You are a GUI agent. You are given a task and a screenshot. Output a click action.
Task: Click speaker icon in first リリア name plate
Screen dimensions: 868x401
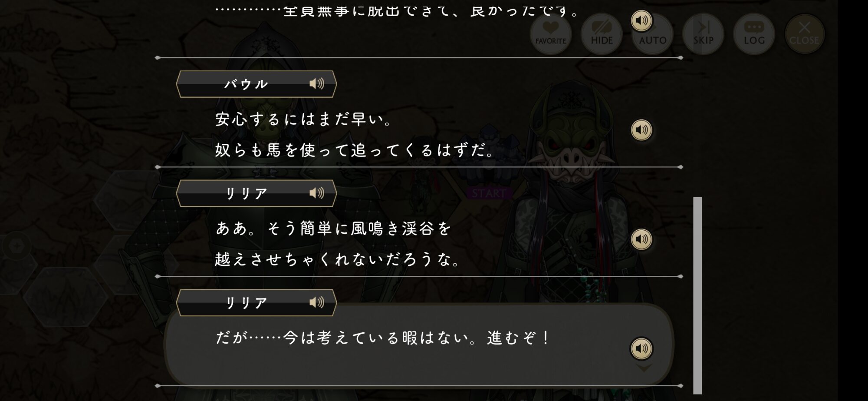coord(317,193)
